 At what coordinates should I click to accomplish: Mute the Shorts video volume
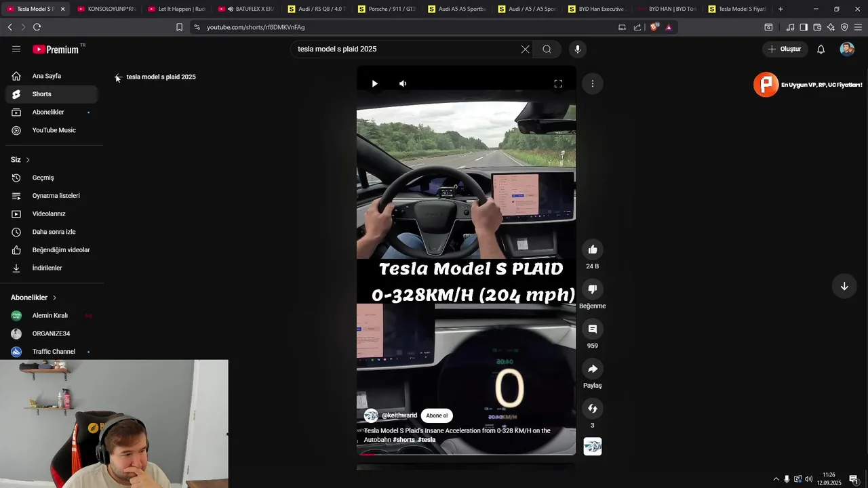pyautogui.click(x=403, y=83)
